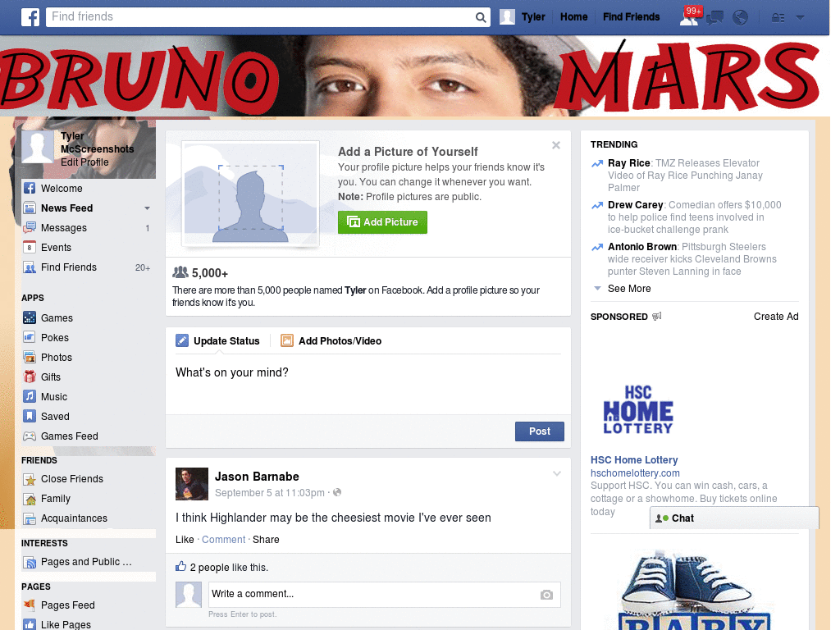840x630 pixels.
Task: Open Jason Barnabe's profile picture
Action: (192, 484)
